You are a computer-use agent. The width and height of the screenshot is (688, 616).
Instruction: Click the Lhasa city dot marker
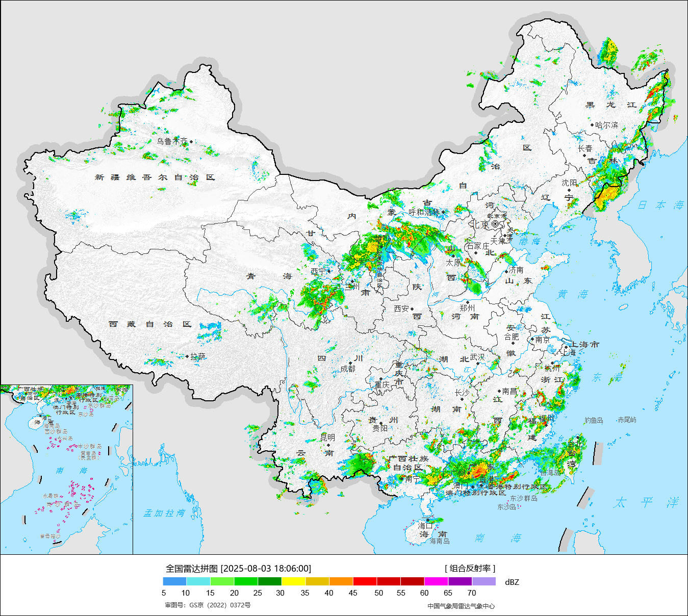point(187,356)
